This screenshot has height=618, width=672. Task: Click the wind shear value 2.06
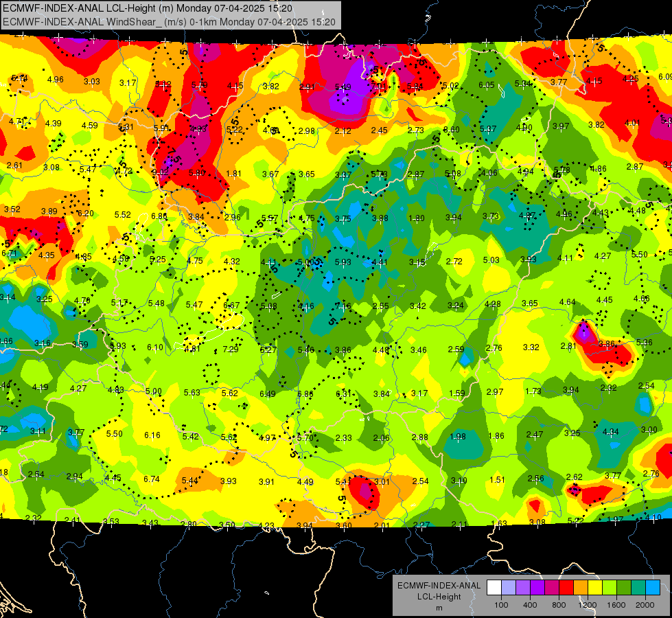382,437
